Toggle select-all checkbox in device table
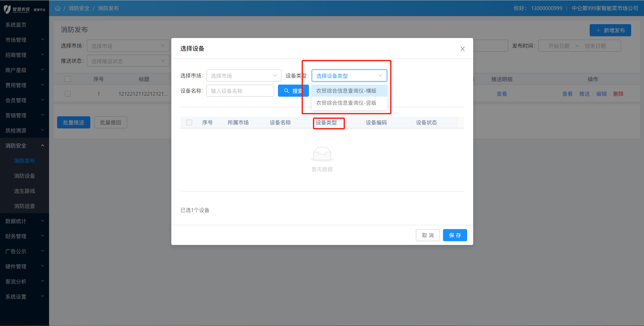Image resolution: width=644 pixels, height=326 pixels. 189,123
